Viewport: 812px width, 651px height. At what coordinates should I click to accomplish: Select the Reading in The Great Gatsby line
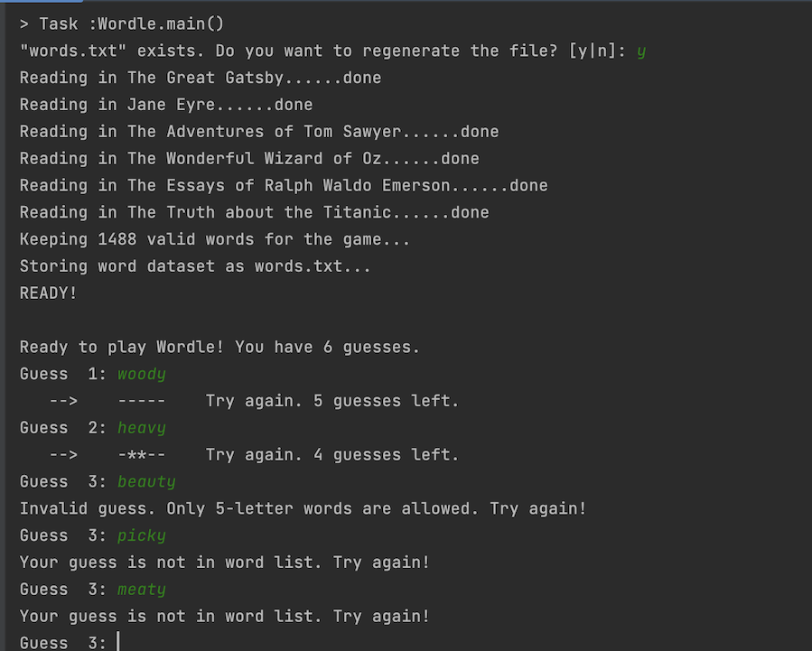tap(201, 78)
